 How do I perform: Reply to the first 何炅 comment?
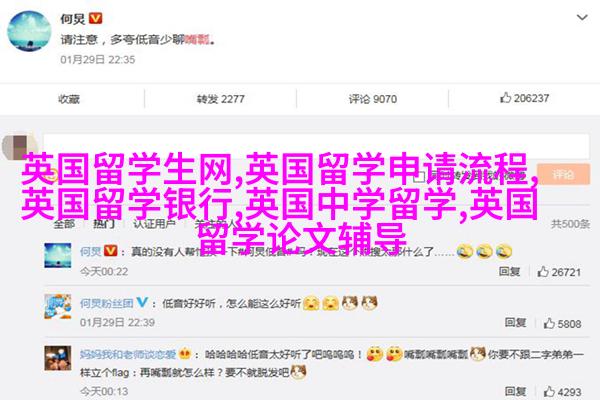(509, 271)
